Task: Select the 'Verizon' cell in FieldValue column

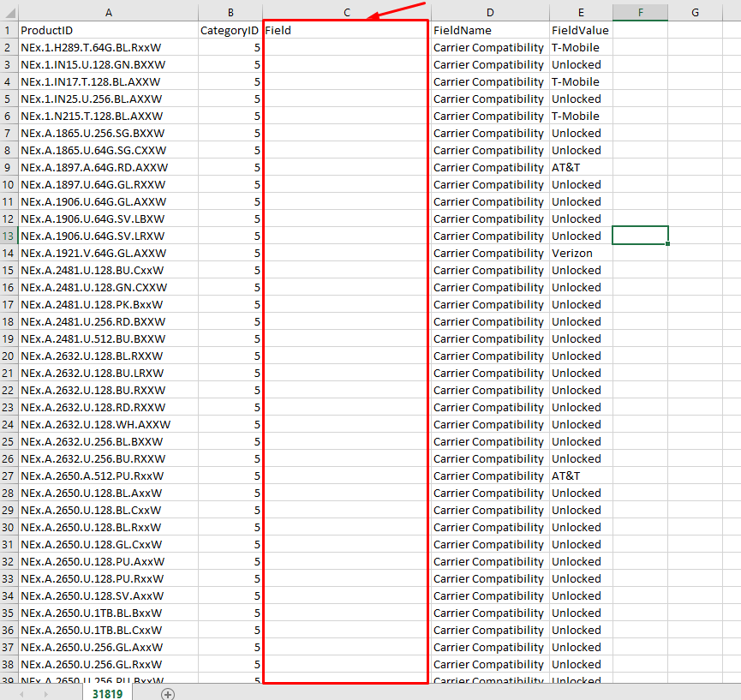Action: (x=580, y=253)
